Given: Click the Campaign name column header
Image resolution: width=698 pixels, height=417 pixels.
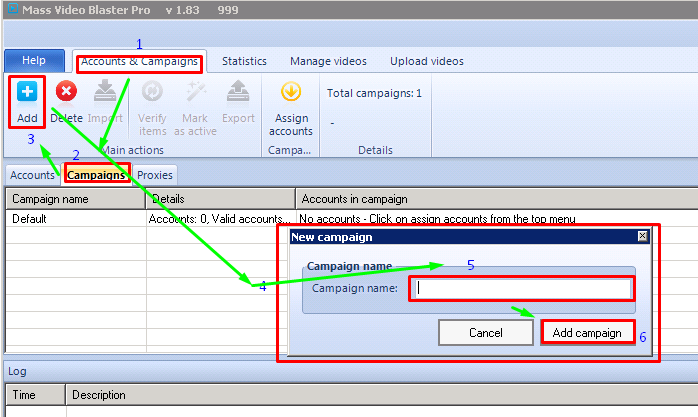Looking at the screenshot, I should [x=76, y=199].
